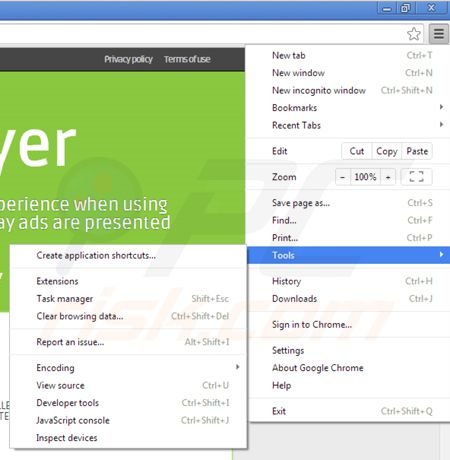450x460 pixels.
Task: Click the Terms of use link
Action: pyautogui.click(x=187, y=59)
